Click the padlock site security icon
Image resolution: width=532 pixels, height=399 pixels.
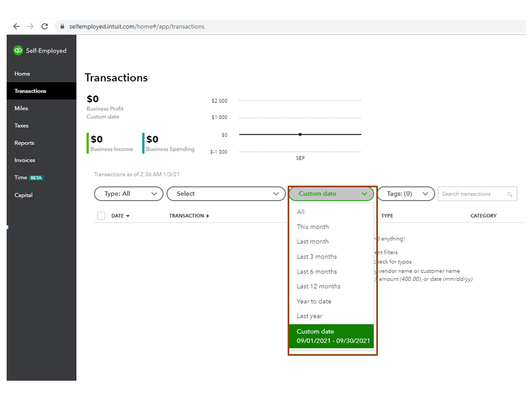tap(62, 27)
